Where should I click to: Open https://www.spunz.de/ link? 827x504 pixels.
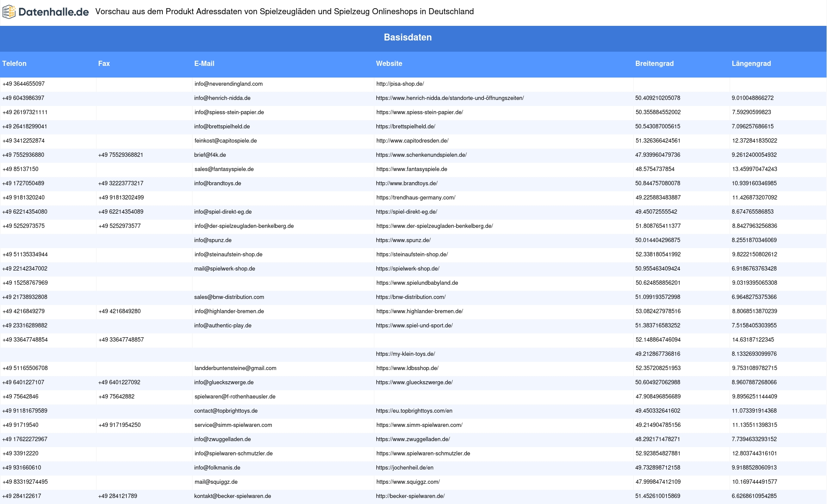(403, 240)
